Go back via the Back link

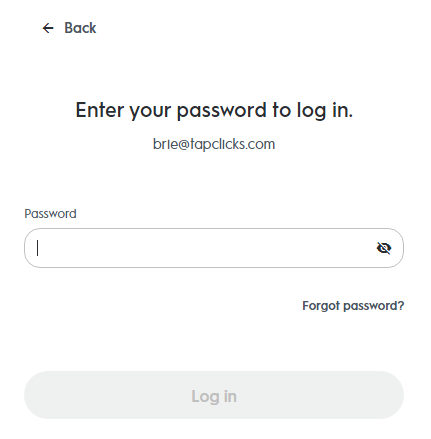click(69, 28)
